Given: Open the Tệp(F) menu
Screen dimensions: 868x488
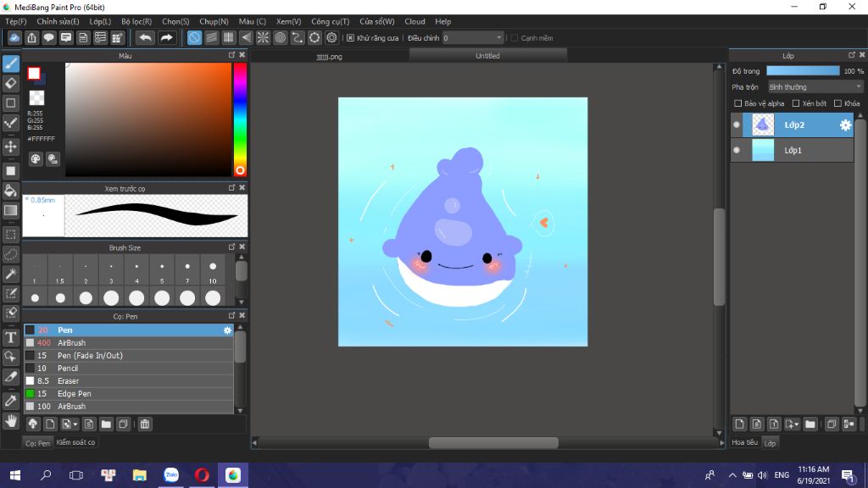Looking at the screenshot, I should click(x=16, y=21).
